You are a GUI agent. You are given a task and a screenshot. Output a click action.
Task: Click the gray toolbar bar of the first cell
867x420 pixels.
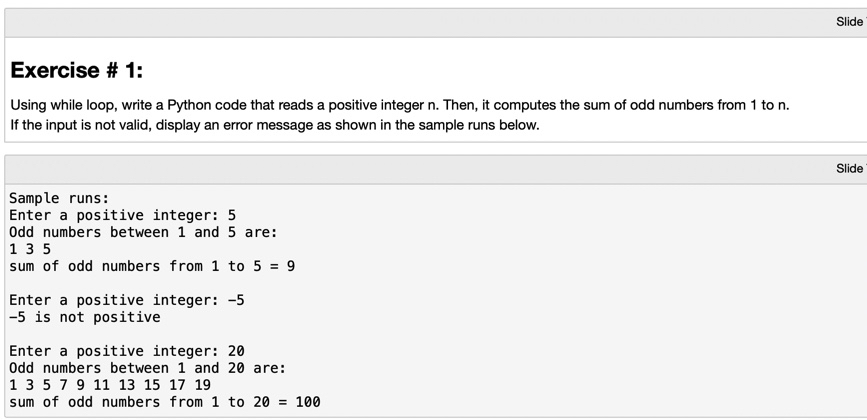pos(436,23)
